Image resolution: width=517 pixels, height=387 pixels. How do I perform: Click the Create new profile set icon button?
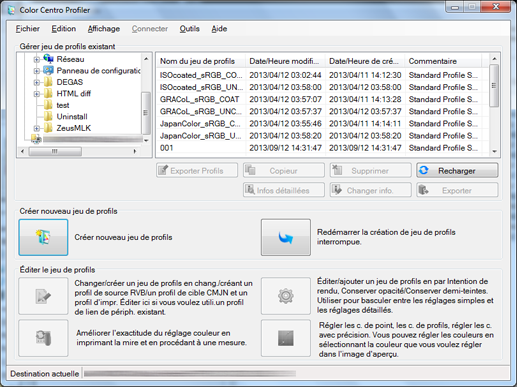[x=43, y=237]
